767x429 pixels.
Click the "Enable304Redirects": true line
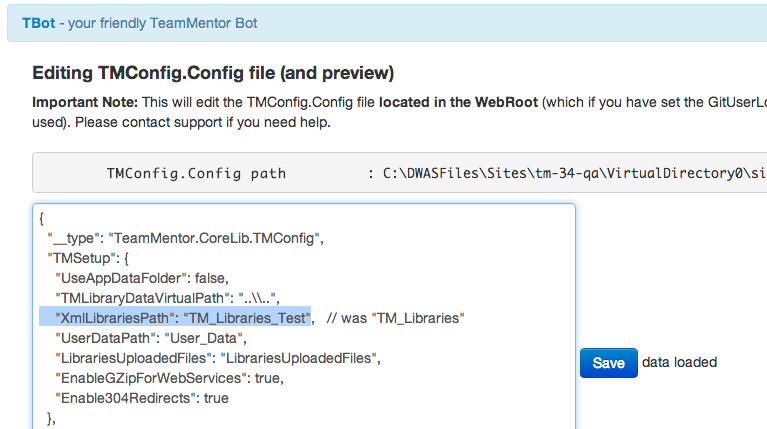tap(142, 398)
